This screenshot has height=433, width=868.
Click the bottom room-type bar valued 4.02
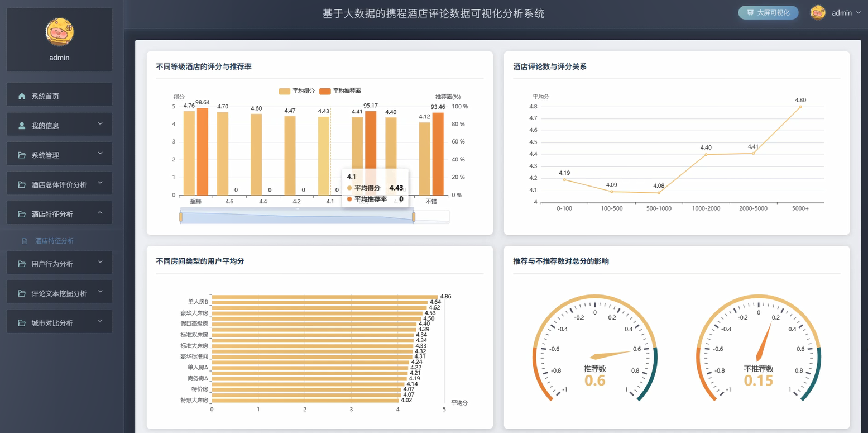(305, 401)
